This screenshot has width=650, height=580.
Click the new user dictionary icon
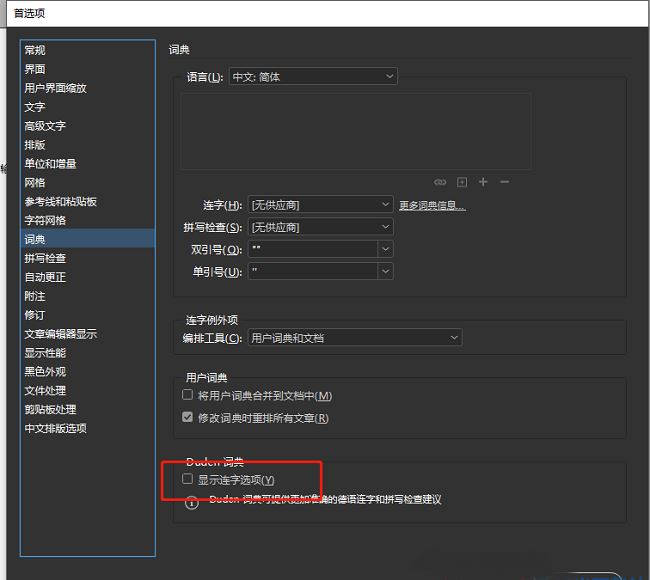[462, 182]
